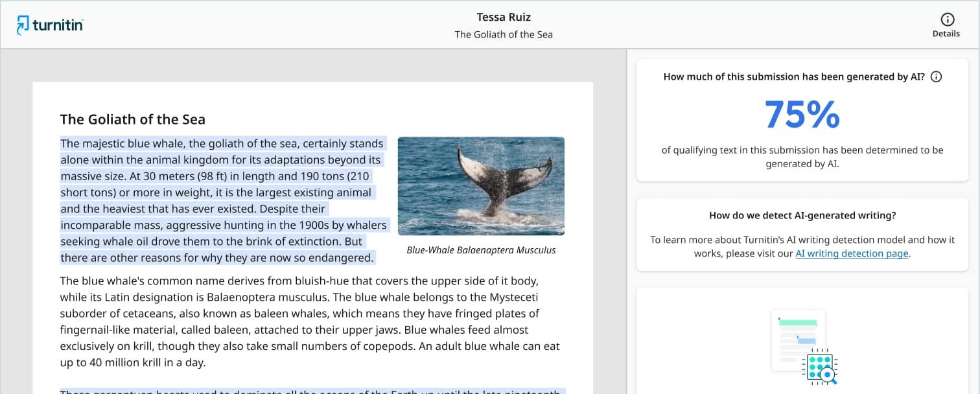Image resolution: width=980 pixels, height=394 pixels.
Task: Click the submission name under Tessa Ruiz
Action: [504, 34]
